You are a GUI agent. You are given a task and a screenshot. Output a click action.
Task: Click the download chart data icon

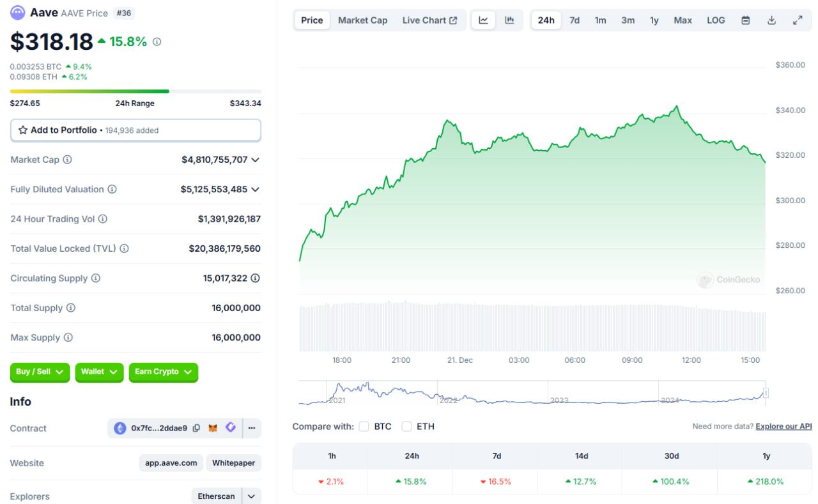[x=771, y=20]
